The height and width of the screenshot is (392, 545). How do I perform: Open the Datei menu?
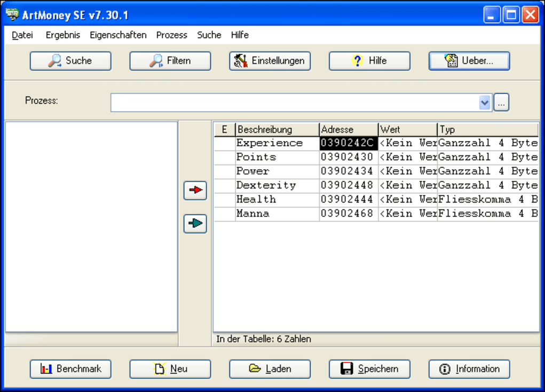pyautogui.click(x=22, y=35)
